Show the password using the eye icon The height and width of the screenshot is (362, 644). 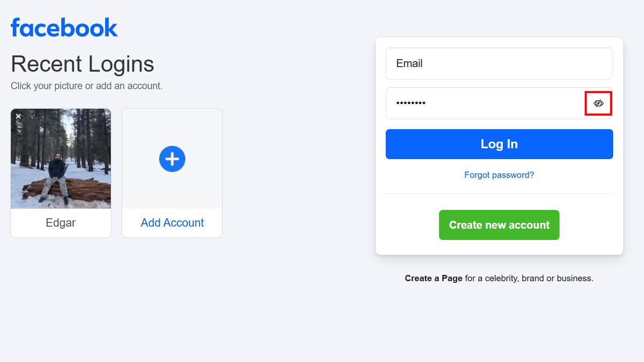pos(598,103)
